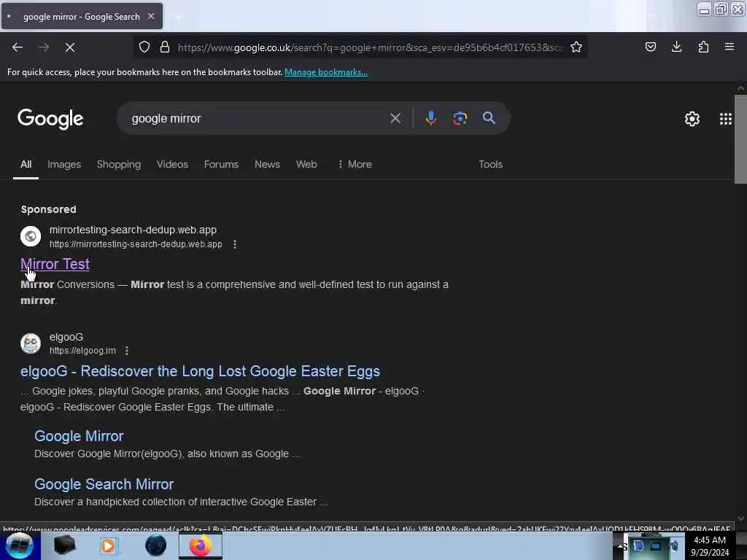Clear the search query text
This screenshot has height=560, width=747.
point(395,118)
